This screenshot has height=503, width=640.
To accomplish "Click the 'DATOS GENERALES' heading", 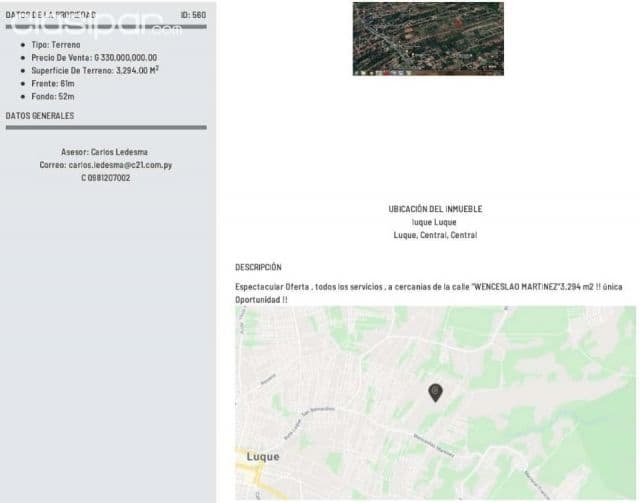I will (40, 116).
